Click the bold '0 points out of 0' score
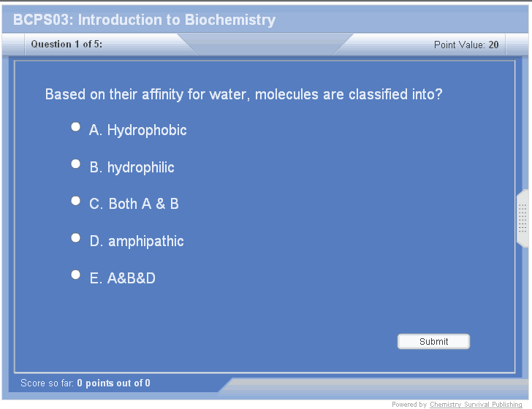Viewport: 532px width, 409px height. pyautogui.click(x=114, y=383)
